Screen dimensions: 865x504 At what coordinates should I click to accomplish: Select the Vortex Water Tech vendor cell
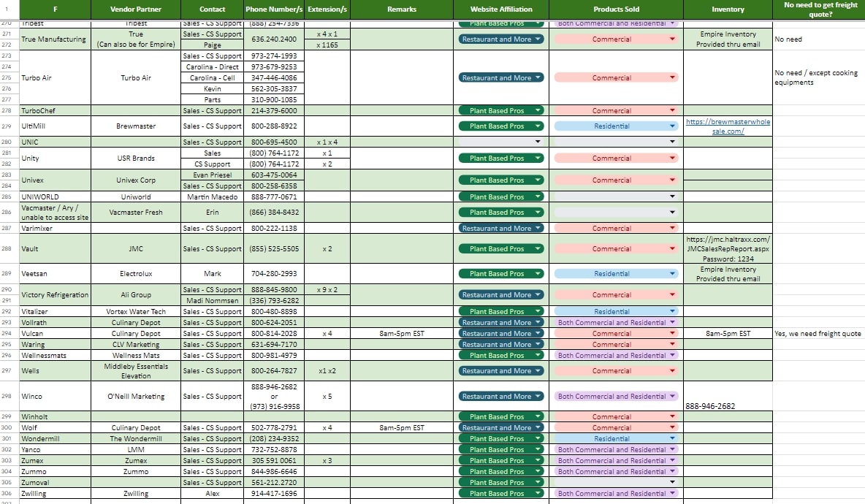coord(136,312)
